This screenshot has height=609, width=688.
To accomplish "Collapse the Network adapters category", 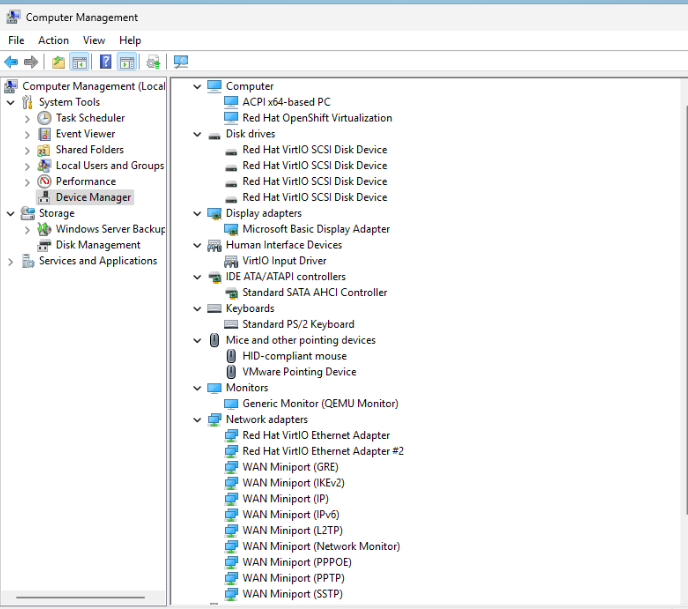I will point(198,420).
